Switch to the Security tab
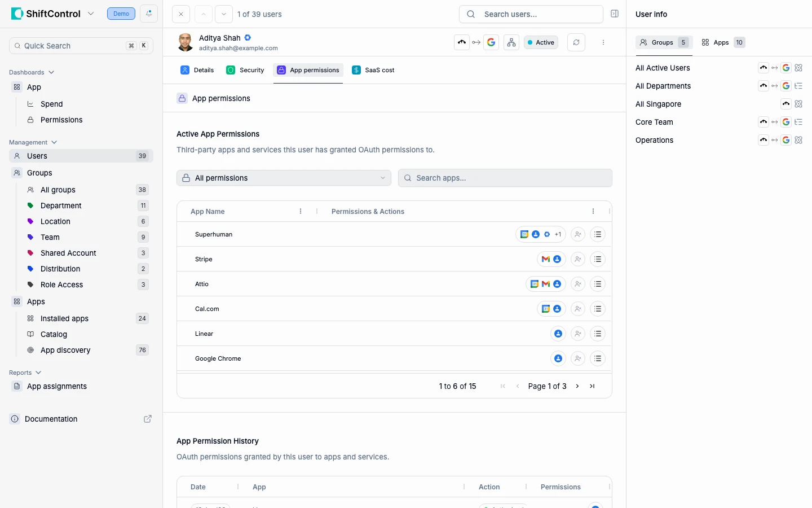The image size is (812, 508). (245, 70)
